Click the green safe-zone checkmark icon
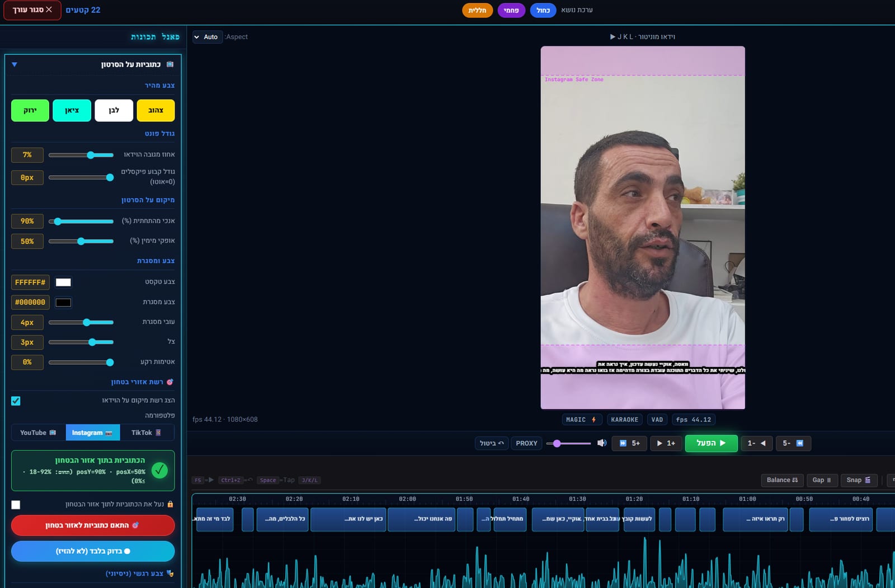 click(x=159, y=470)
